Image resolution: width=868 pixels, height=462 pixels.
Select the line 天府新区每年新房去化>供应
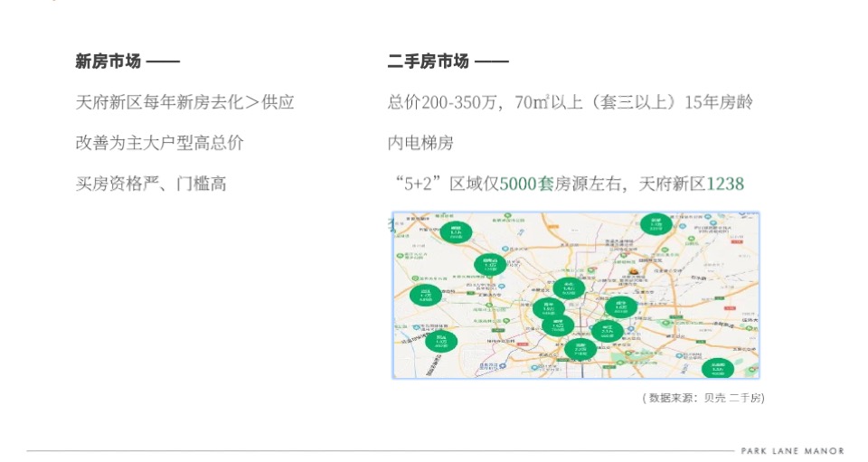[x=184, y=102]
